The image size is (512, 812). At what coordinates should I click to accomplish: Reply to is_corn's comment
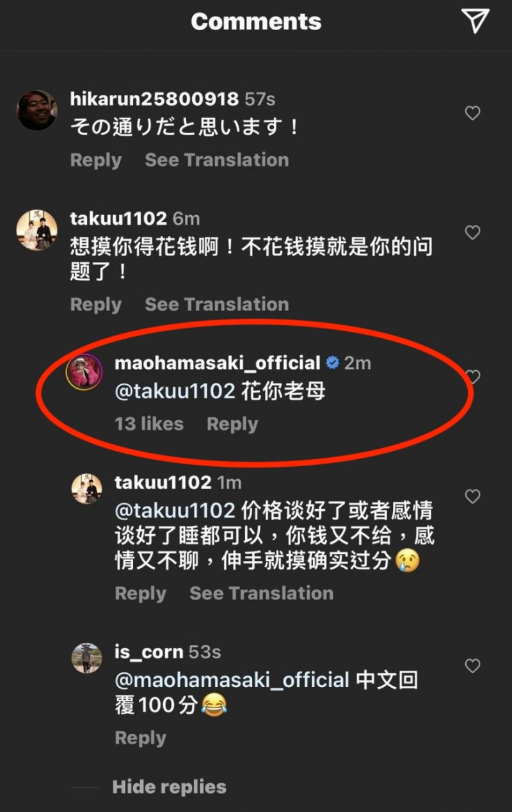tap(140, 738)
